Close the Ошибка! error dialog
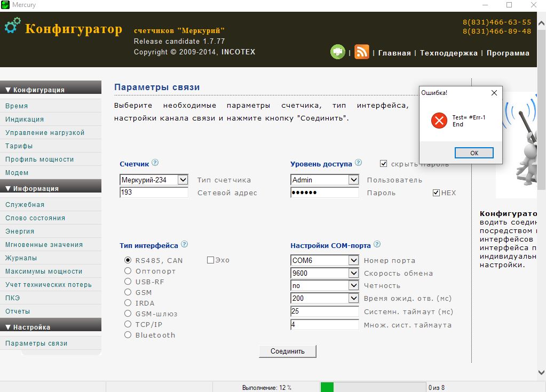This screenshot has height=392, width=546. pyautogui.click(x=494, y=93)
